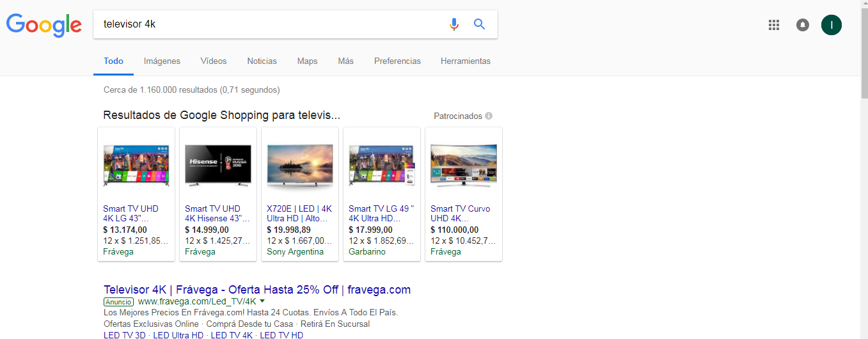
Task: Activate voice search microphone icon
Action: (454, 24)
